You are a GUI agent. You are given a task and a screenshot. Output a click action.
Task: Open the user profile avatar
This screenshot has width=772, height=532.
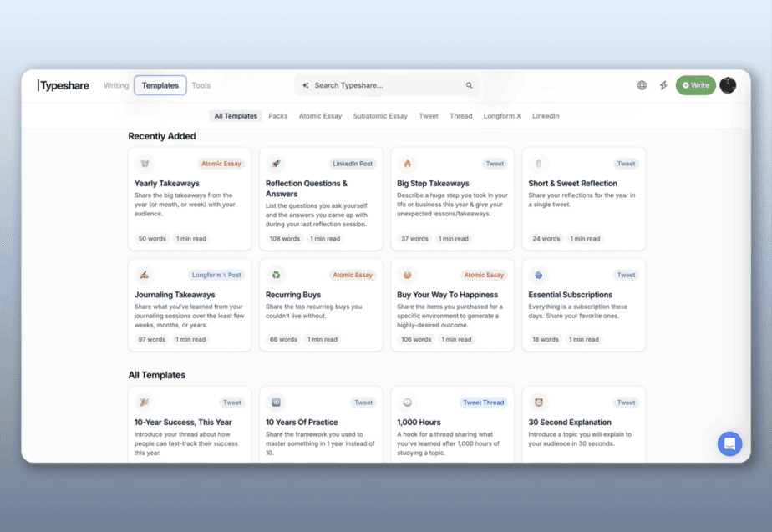(x=728, y=85)
